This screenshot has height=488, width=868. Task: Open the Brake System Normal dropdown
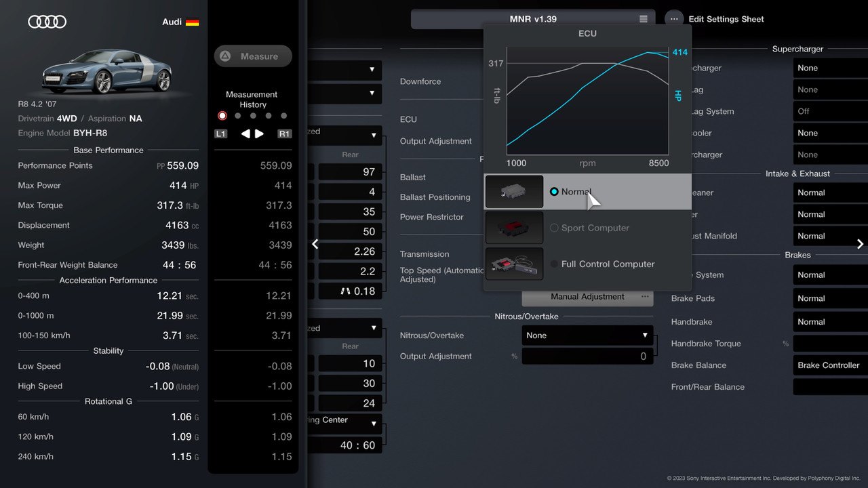click(x=830, y=274)
